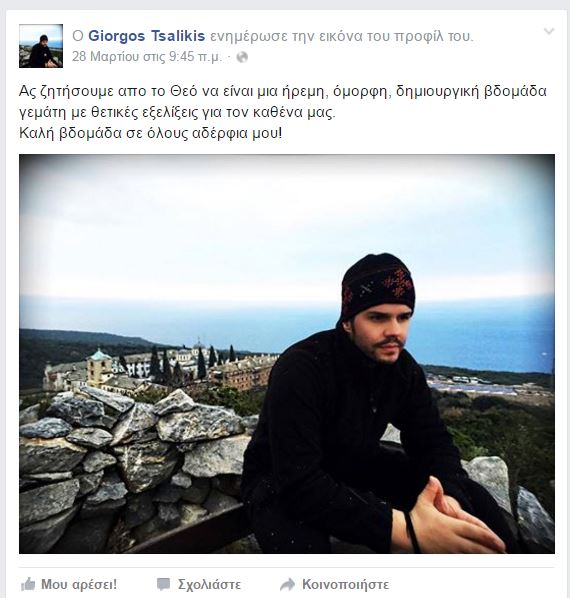Click the man's face in the photo
Viewport: 570px width, 598px height.
point(384,334)
